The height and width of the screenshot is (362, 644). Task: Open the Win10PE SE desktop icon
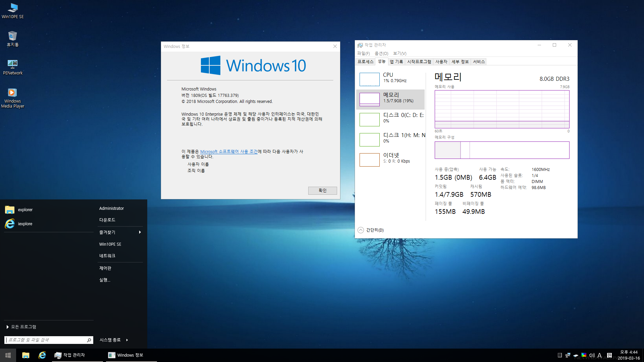(12, 11)
